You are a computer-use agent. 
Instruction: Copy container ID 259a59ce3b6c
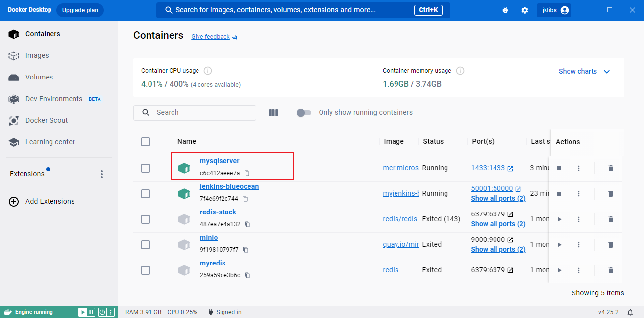pos(248,275)
